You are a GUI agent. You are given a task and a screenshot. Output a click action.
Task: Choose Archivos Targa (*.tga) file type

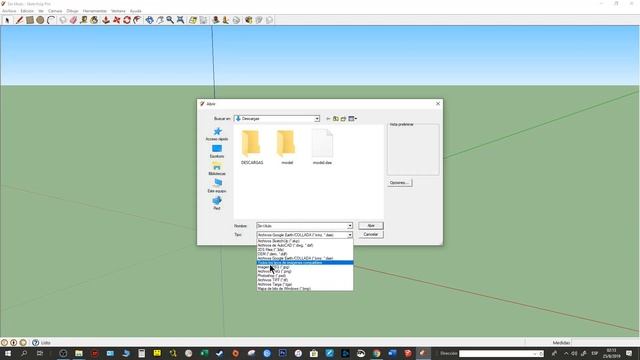coord(305,284)
